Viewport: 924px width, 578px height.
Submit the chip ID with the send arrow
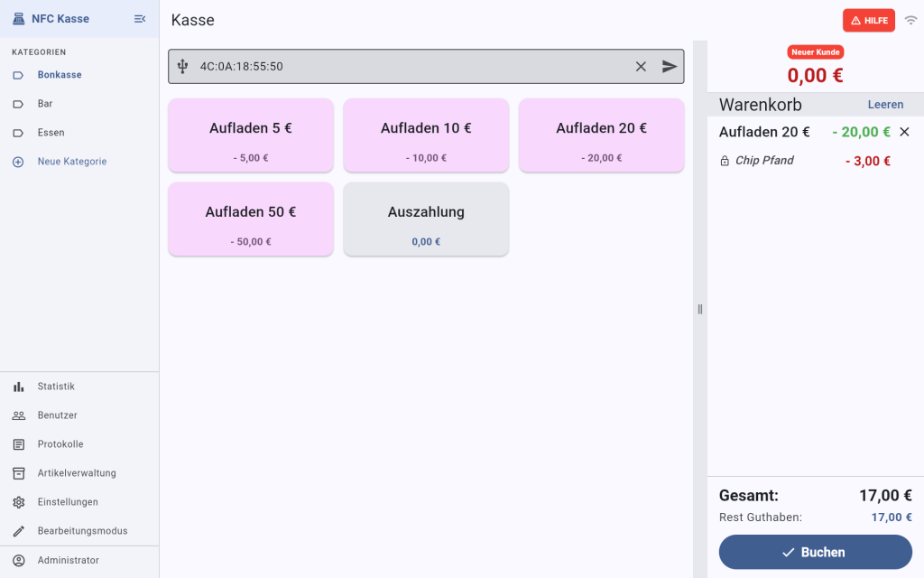pos(669,67)
